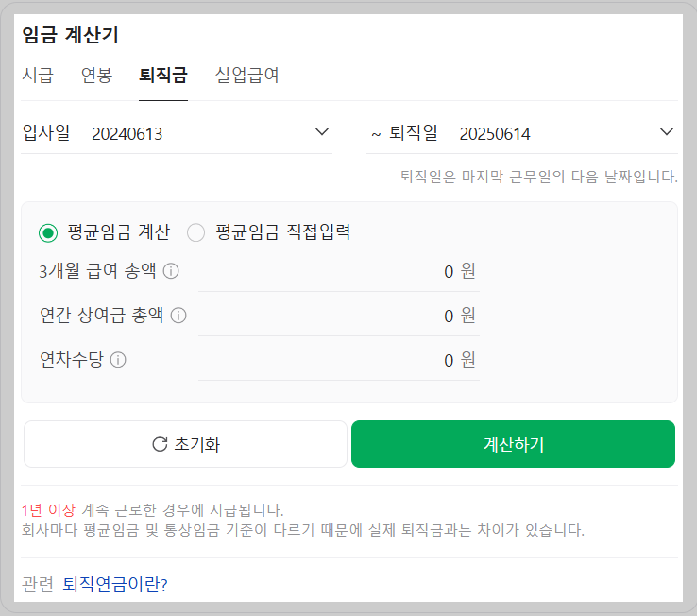Click the 3개월 급여 총액 label
Screen dimensions: 697x616
click(97, 271)
